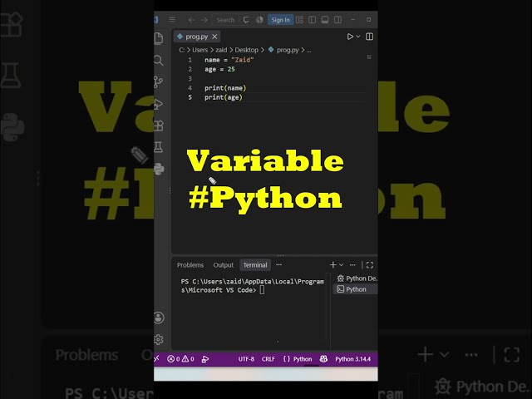Create a new terminal with plus
Viewport: 532px width, 399px height.
[333, 265]
